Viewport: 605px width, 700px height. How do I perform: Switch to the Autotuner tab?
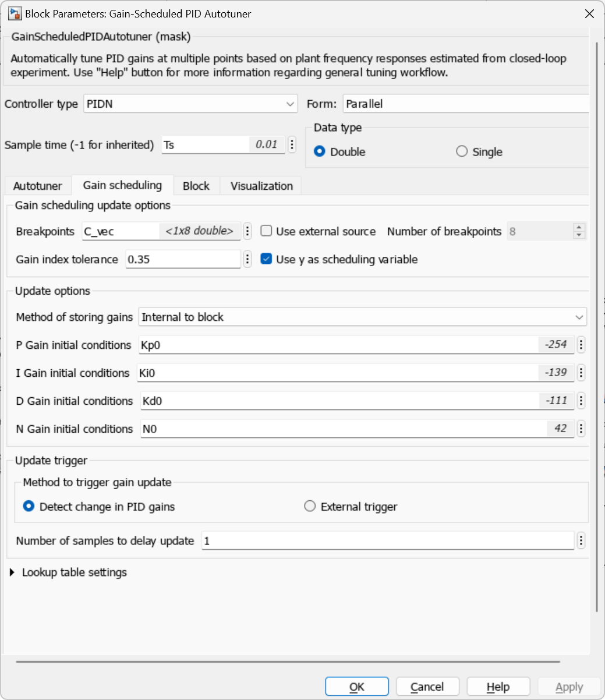pos(37,186)
